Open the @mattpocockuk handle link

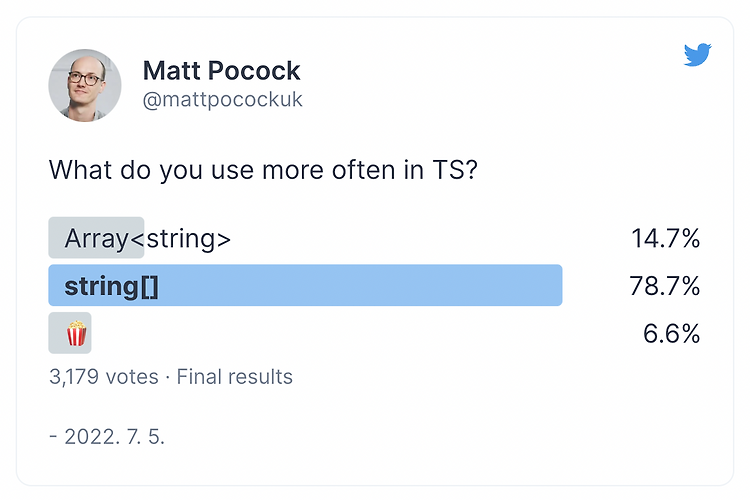pos(222,101)
